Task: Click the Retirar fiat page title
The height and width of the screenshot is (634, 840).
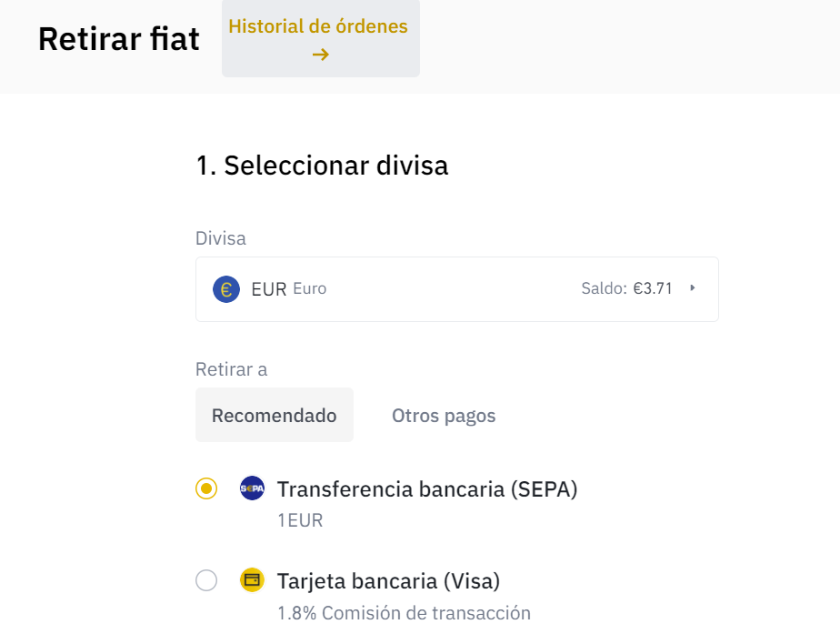Action: [x=119, y=39]
